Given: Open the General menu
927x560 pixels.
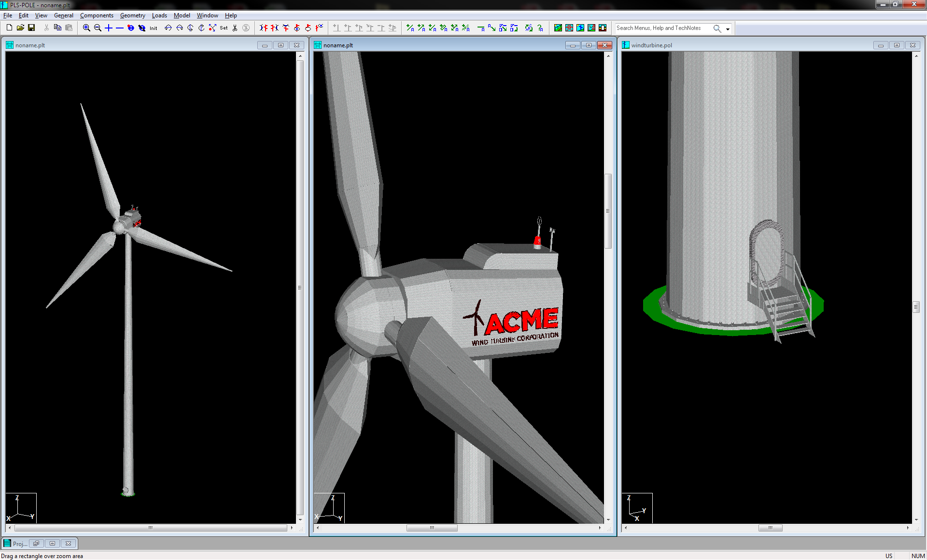Looking at the screenshot, I should click(64, 15).
